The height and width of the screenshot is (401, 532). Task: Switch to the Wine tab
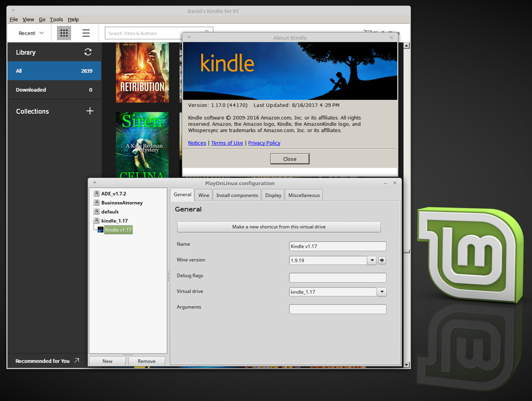point(204,195)
